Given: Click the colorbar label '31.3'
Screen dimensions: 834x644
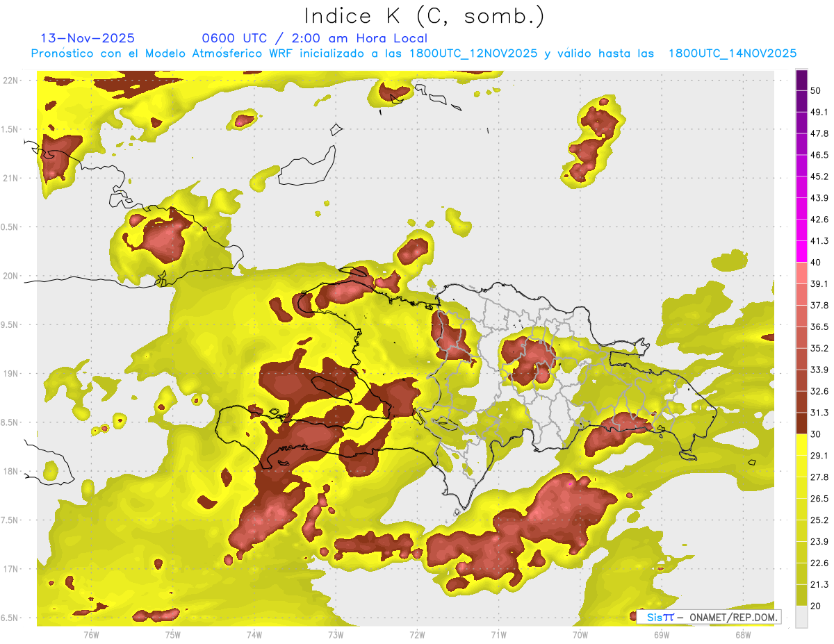Looking at the screenshot, I should [x=819, y=413].
